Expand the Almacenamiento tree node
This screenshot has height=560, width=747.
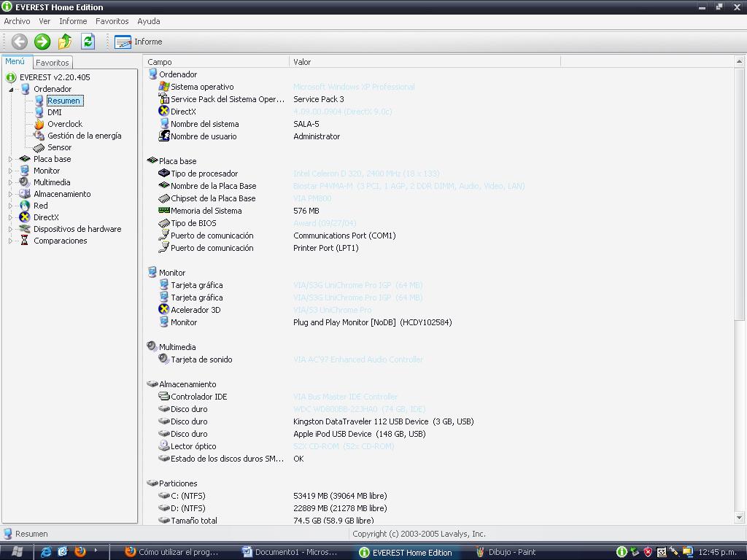click(x=10, y=194)
